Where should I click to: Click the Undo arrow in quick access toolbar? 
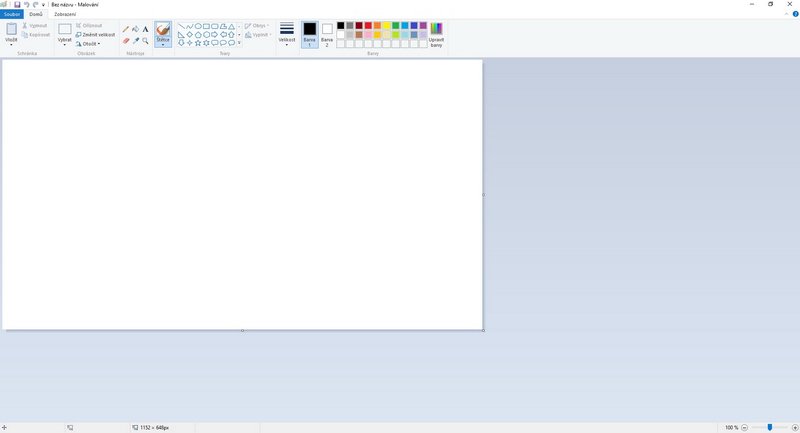click(26, 4)
